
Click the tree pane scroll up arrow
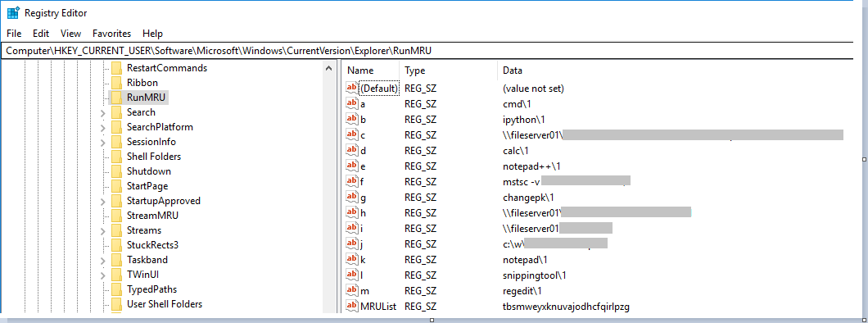click(329, 69)
